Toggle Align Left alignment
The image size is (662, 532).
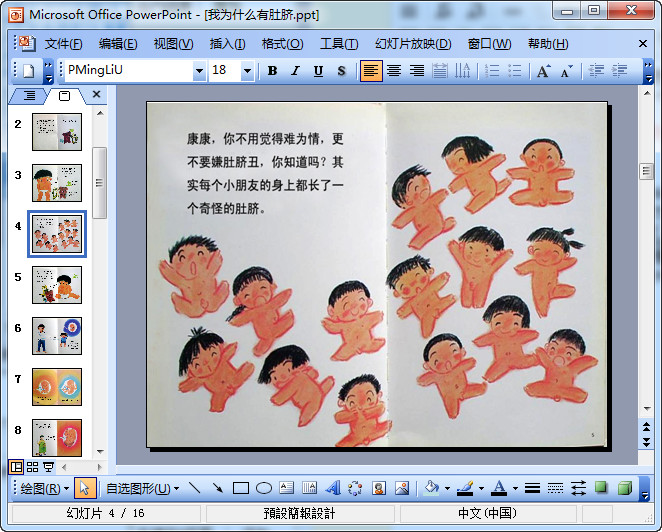371,71
